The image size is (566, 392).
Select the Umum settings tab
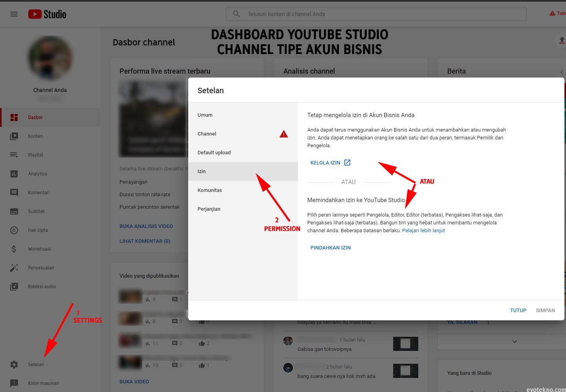coord(243,115)
